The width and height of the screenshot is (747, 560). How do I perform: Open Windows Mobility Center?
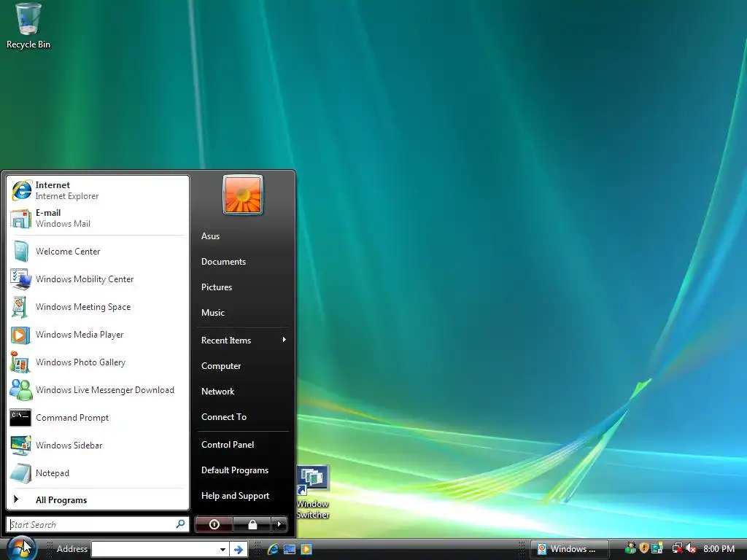click(x=97, y=279)
